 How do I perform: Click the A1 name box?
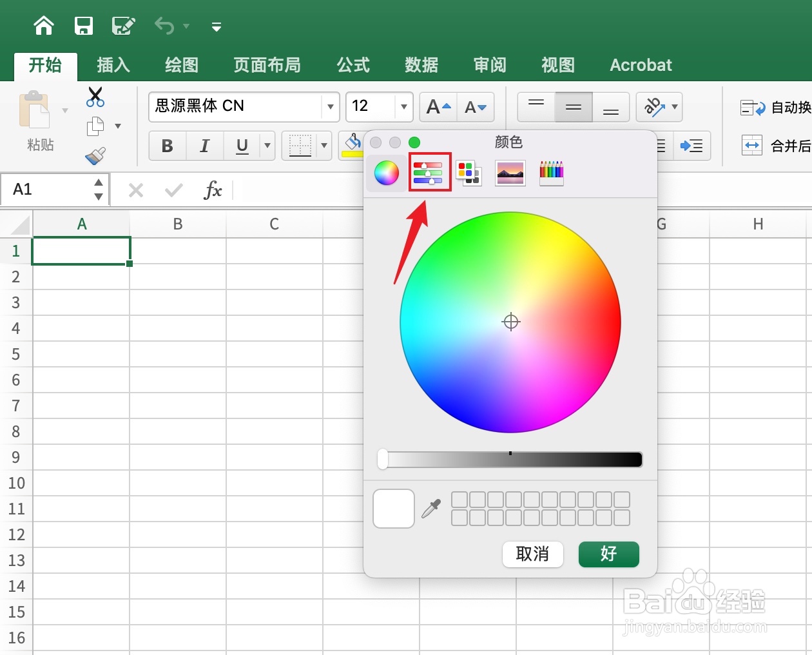tap(48, 190)
